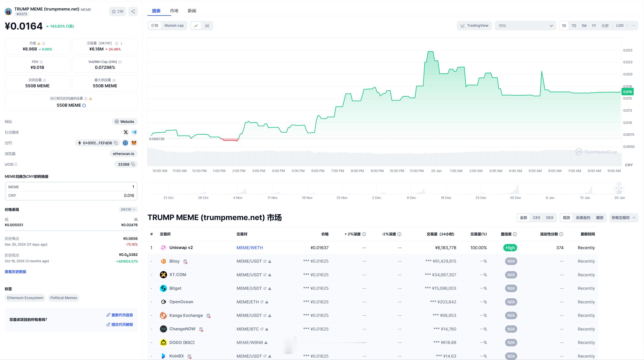
Task: Click the 24h low-high price bar
Action: (x=71, y=230)
